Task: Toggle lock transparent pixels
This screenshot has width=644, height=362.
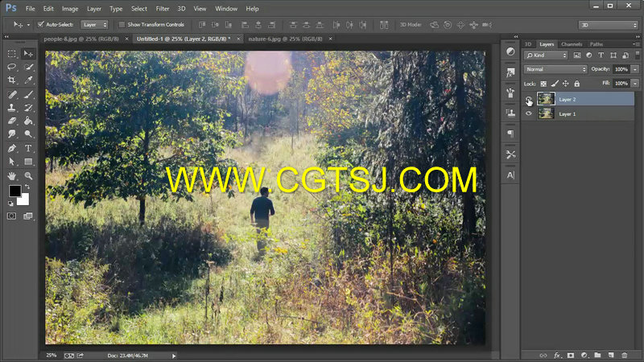Action: (543, 84)
